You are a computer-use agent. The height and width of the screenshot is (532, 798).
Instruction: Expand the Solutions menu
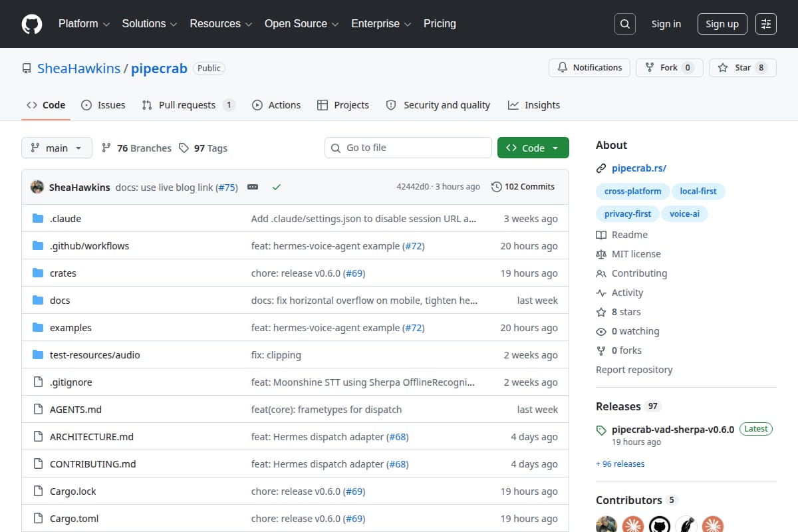point(150,24)
